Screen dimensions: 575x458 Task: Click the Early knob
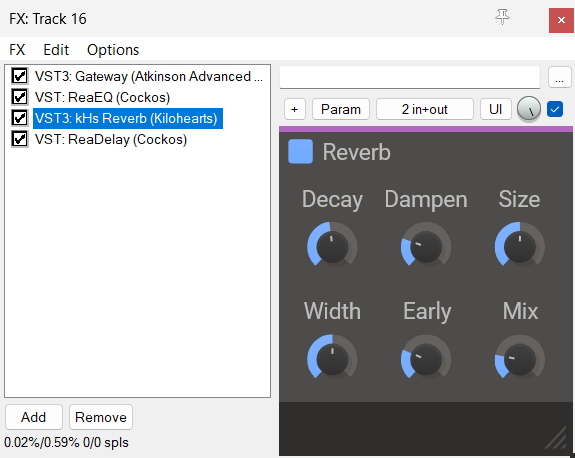point(426,359)
